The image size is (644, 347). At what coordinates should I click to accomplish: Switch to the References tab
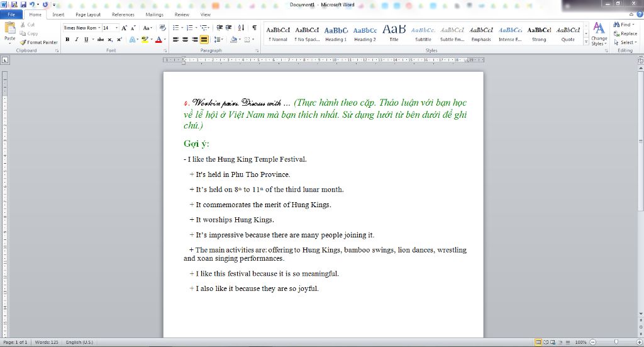[x=123, y=14]
